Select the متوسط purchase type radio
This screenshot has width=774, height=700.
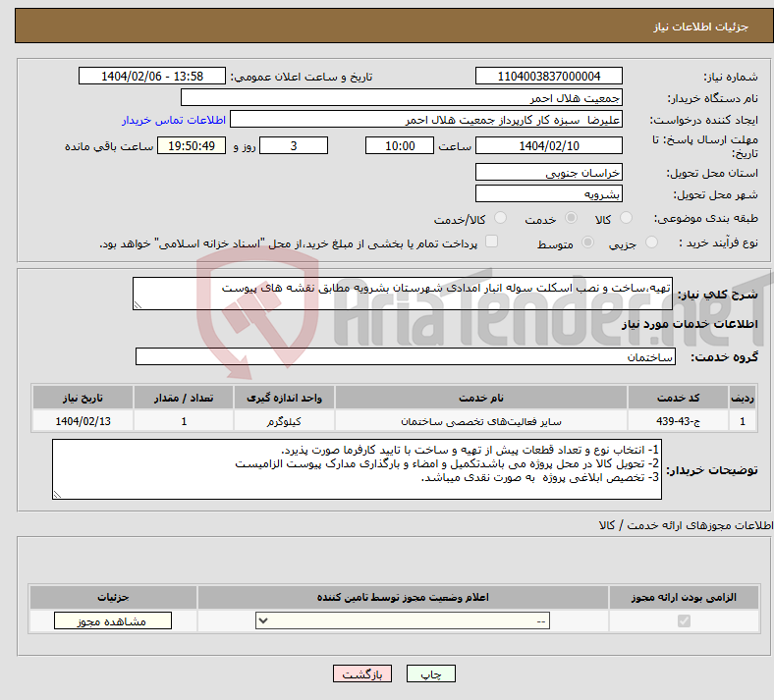(587, 242)
